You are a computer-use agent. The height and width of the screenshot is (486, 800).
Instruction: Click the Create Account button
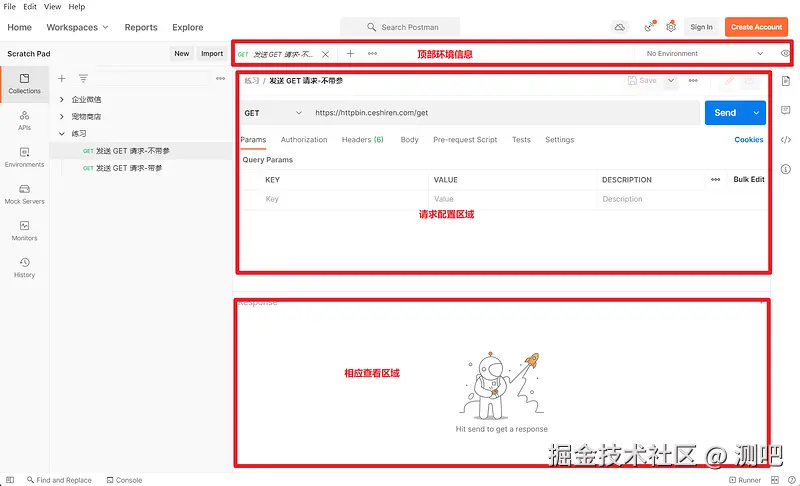point(756,27)
